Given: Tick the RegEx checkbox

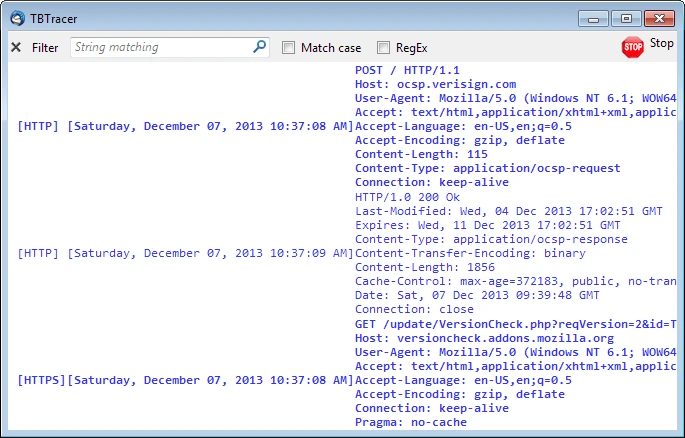Looking at the screenshot, I should tap(383, 47).
